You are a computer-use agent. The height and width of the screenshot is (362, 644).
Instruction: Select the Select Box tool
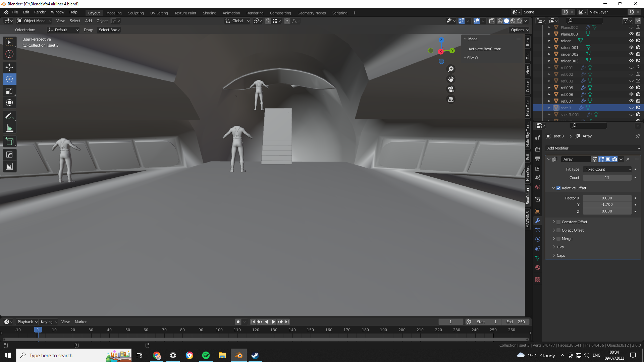pyautogui.click(x=9, y=42)
